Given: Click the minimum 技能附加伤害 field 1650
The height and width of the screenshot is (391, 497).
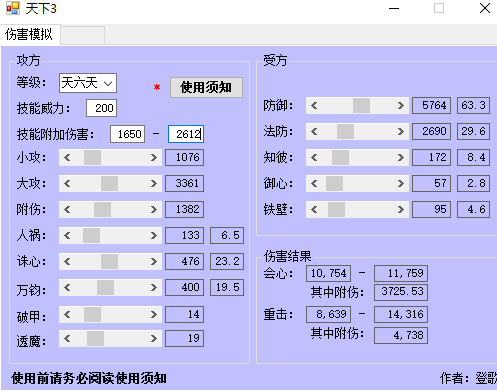Looking at the screenshot, I should [128, 134].
